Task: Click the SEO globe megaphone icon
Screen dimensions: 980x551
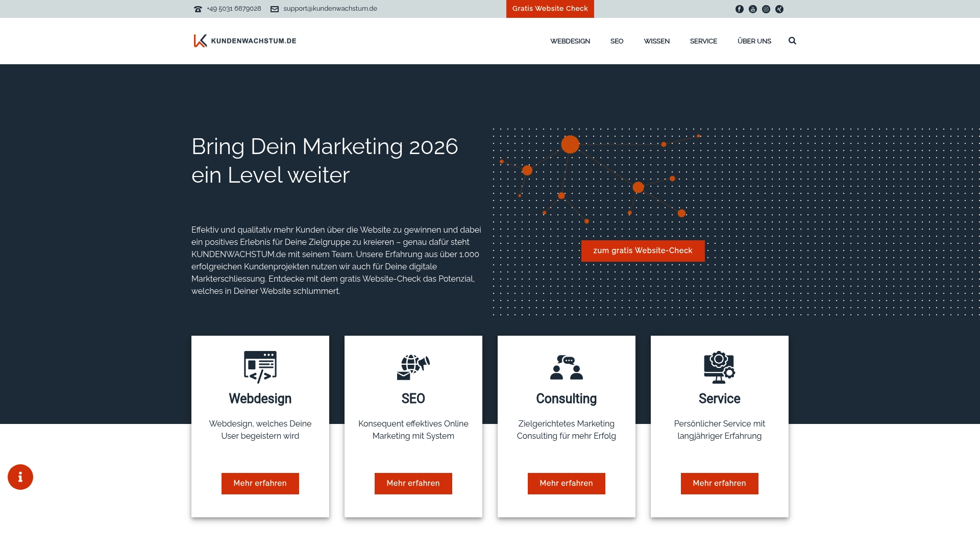Action: point(413,367)
